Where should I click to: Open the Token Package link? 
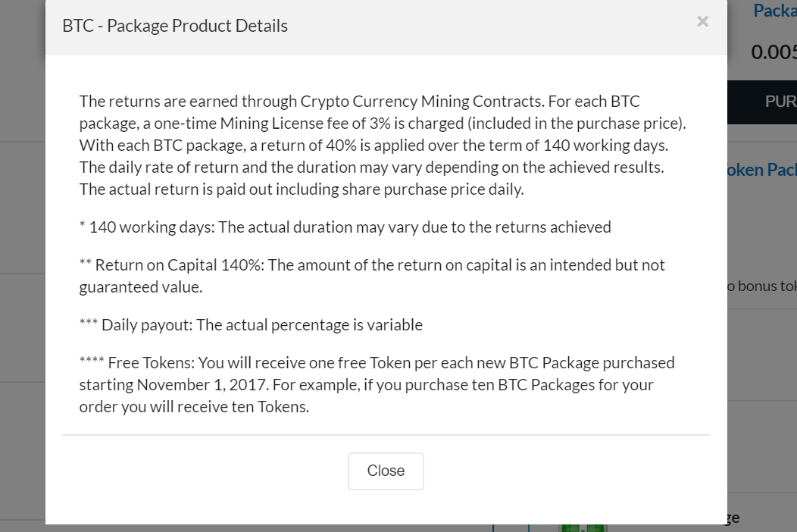tap(767, 169)
